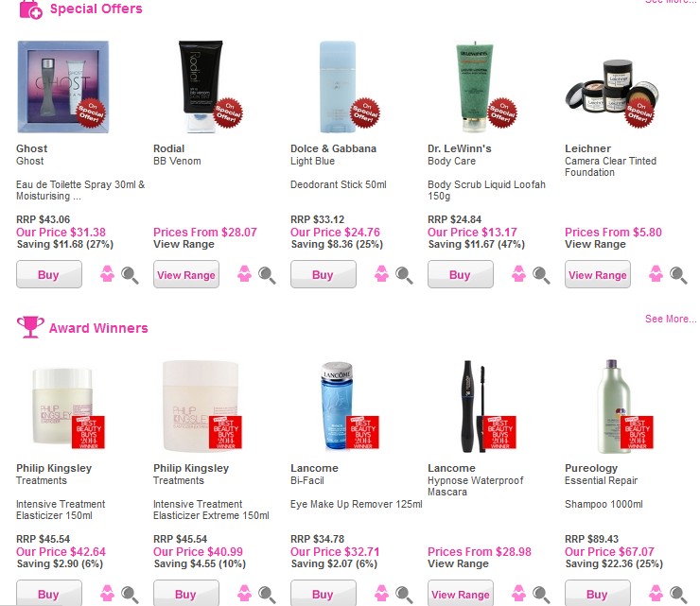The image size is (700, 606).
Task: Buy the Pureology Essential Repair Shampoo
Action: (598, 593)
